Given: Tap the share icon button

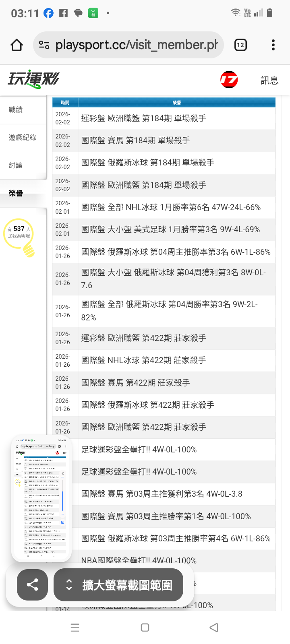Looking at the screenshot, I should pyautogui.click(x=32, y=584).
